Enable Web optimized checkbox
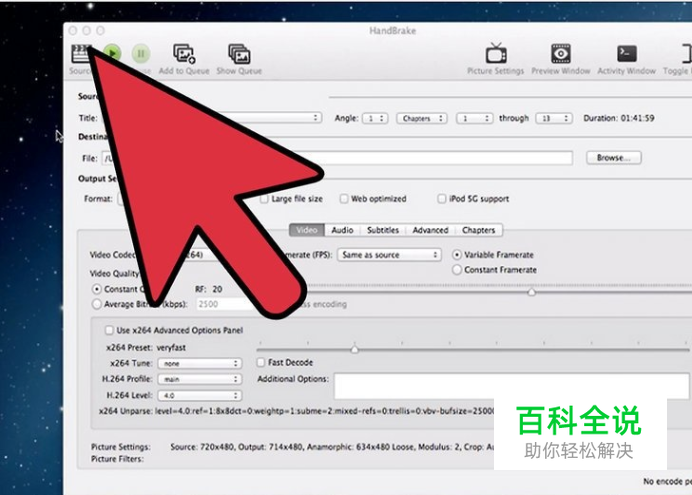The image size is (692, 495). [344, 199]
